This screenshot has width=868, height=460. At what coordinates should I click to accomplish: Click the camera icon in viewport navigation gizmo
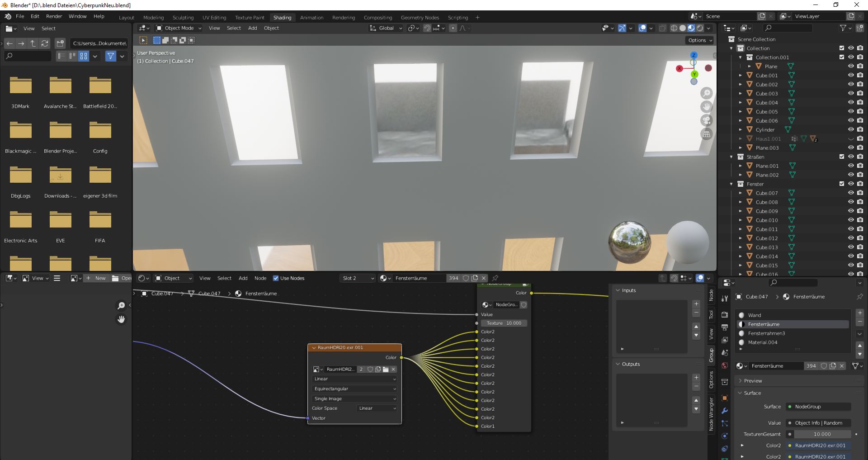point(707,120)
